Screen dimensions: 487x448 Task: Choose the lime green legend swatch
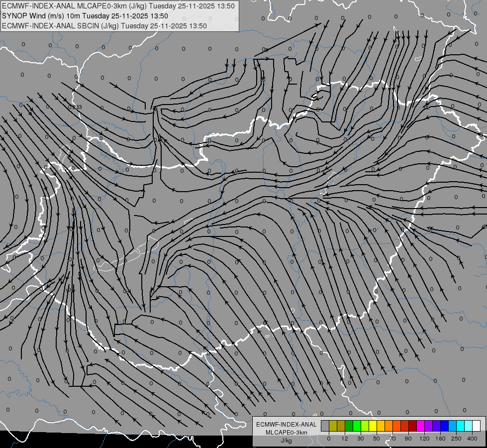(x=365, y=426)
